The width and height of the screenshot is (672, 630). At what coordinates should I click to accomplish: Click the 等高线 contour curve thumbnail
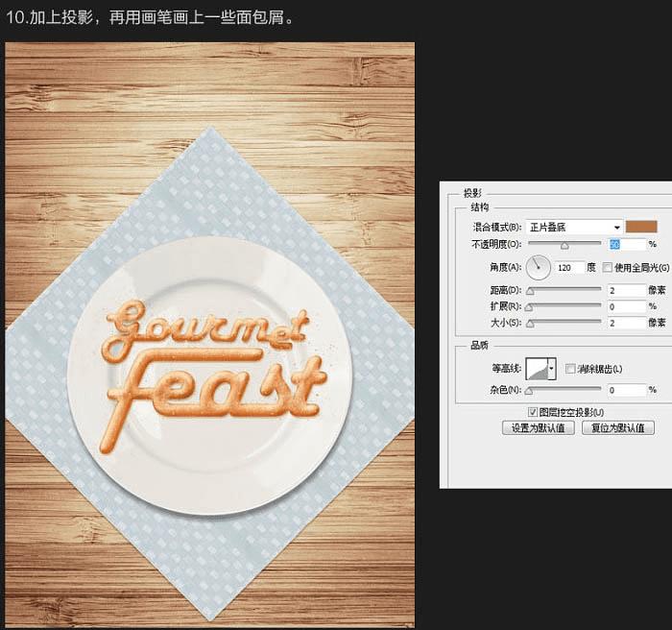coord(537,369)
